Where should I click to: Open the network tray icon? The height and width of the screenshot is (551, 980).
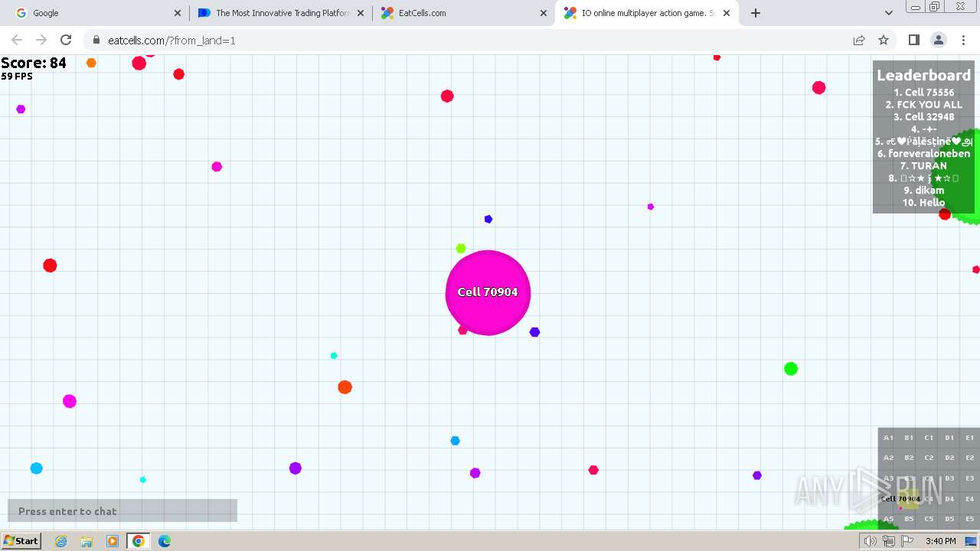(x=889, y=541)
